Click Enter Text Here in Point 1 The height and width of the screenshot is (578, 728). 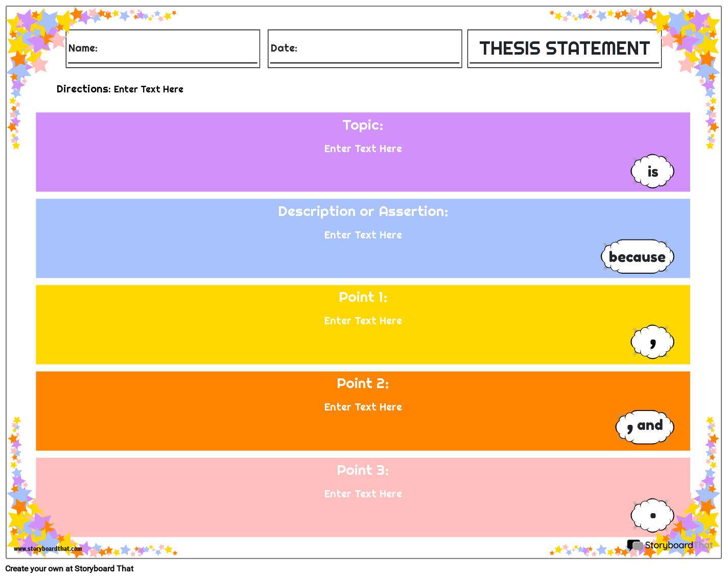tap(363, 321)
